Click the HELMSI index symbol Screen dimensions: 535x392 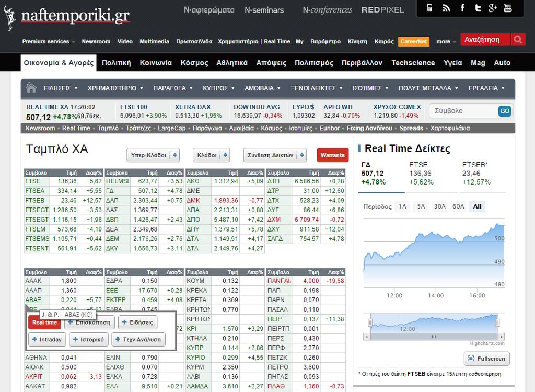point(117,181)
